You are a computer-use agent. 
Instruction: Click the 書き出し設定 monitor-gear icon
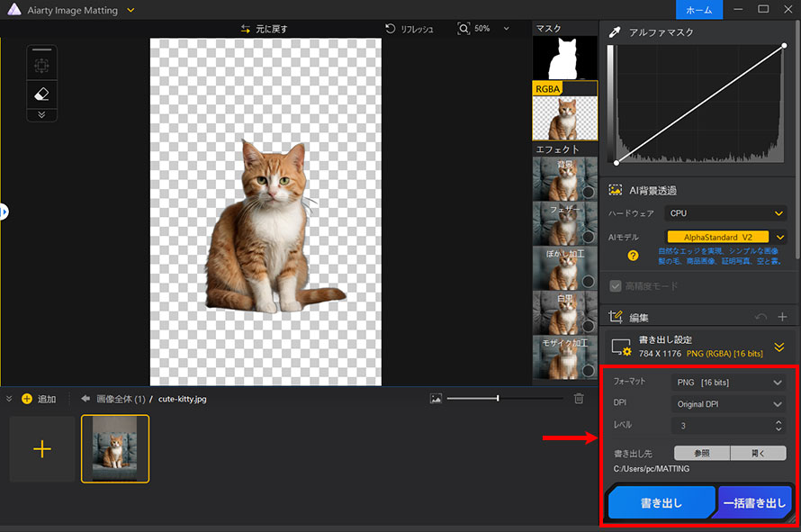[621, 347]
